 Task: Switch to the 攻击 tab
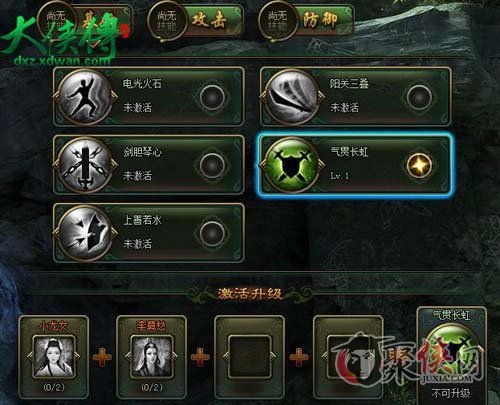pyautogui.click(x=209, y=21)
